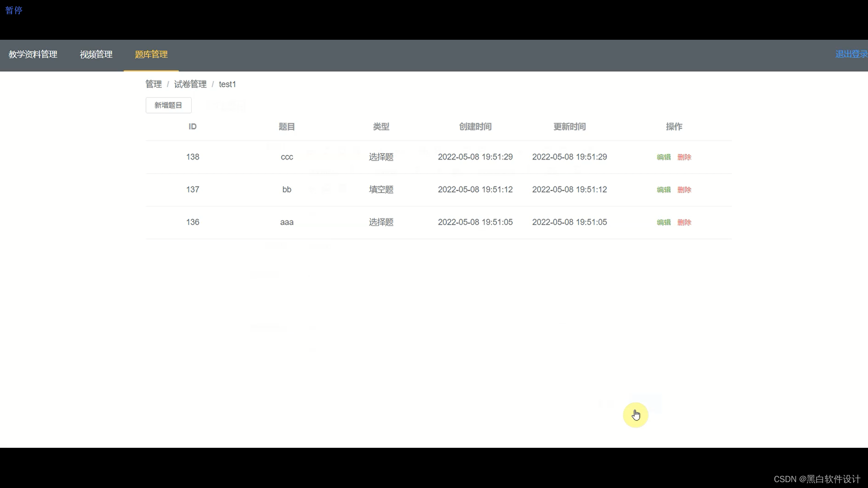Click the 类型 column header
This screenshot has width=868, height=488.
[381, 127]
